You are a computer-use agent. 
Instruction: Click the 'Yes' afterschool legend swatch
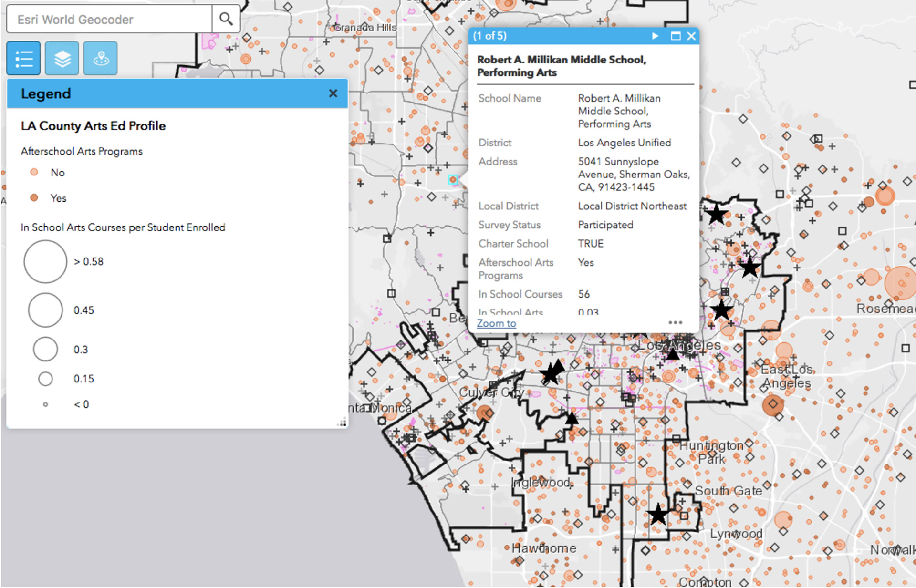pos(34,197)
